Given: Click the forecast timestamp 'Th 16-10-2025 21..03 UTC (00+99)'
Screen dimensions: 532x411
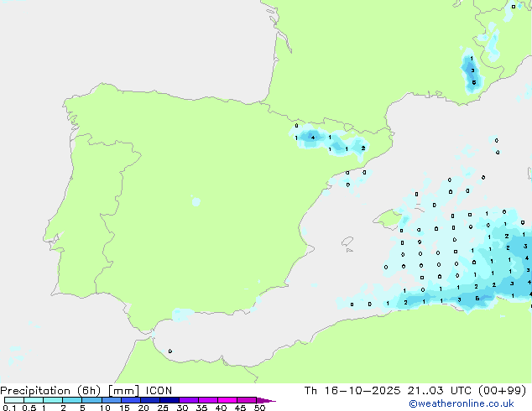Looking at the screenshot, I should (x=415, y=391).
